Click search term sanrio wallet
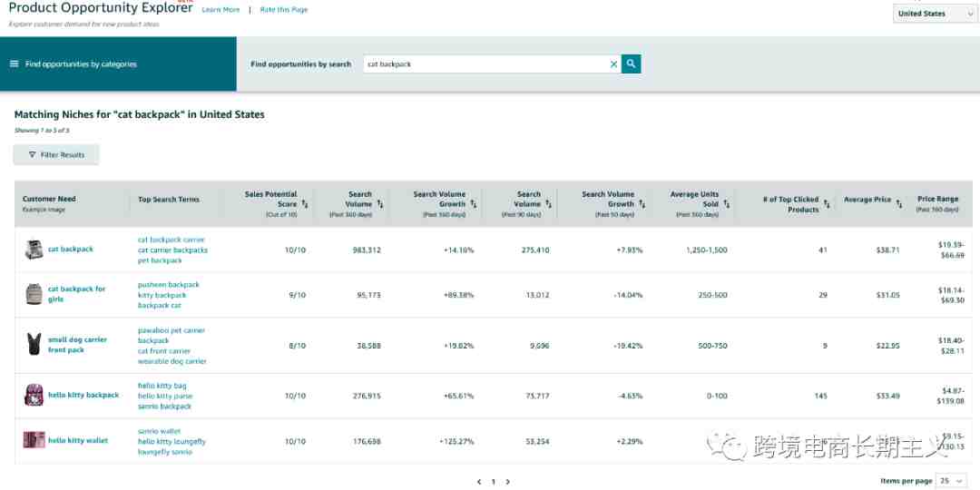The image size is (980, 490). tap(160, 431)
